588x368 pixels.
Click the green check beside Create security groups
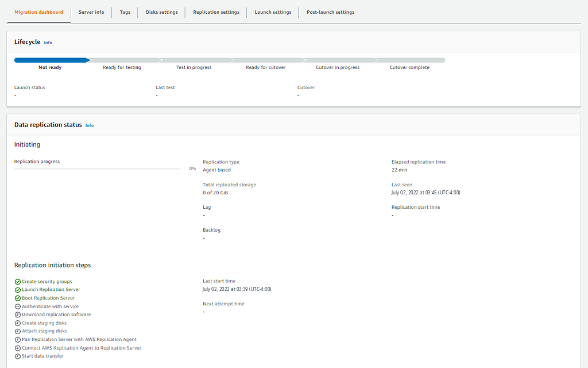point(18,282)
